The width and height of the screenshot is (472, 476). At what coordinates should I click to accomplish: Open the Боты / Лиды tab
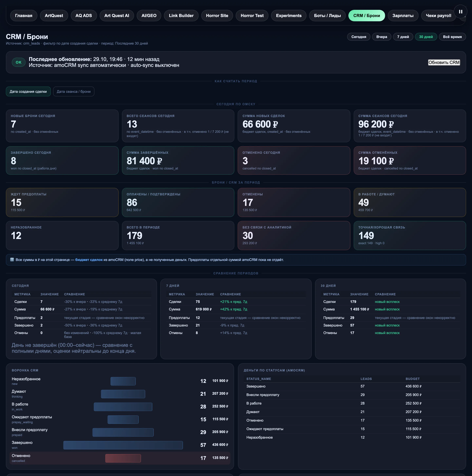pyautogui.click(x=327, y=16)
